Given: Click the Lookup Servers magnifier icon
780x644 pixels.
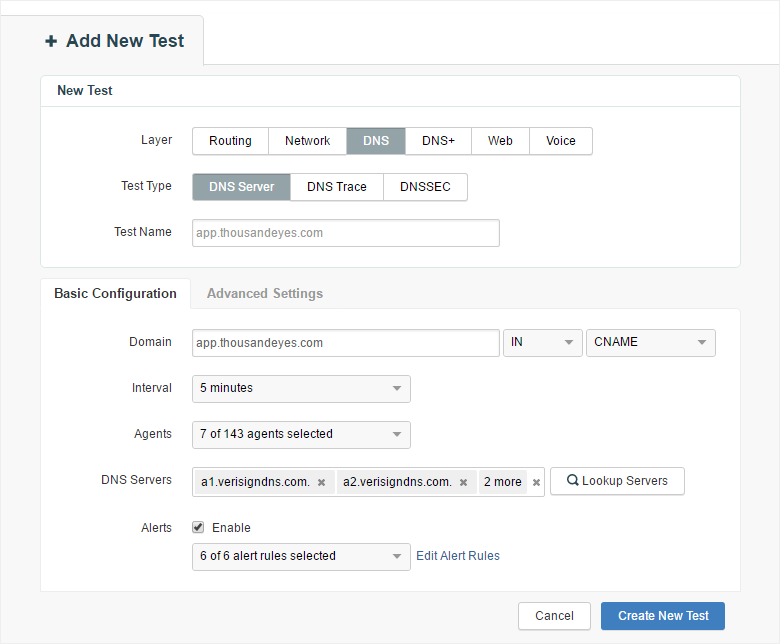Looking at the screenshot, I should point(573,481).
